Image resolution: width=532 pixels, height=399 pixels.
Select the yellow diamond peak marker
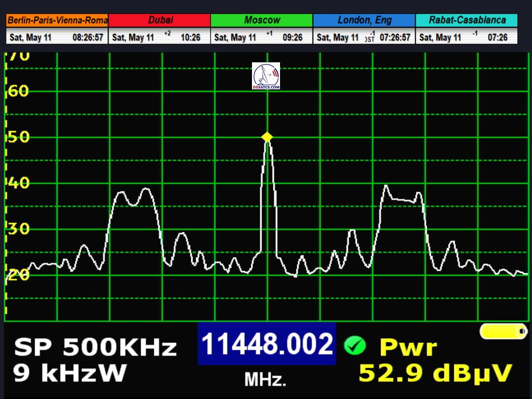tap(267, 137)
